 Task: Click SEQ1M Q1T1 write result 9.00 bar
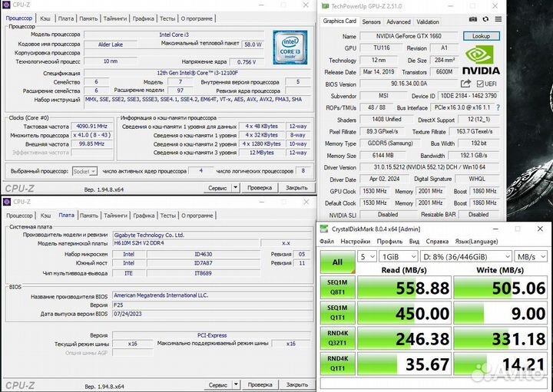[500, 313]
